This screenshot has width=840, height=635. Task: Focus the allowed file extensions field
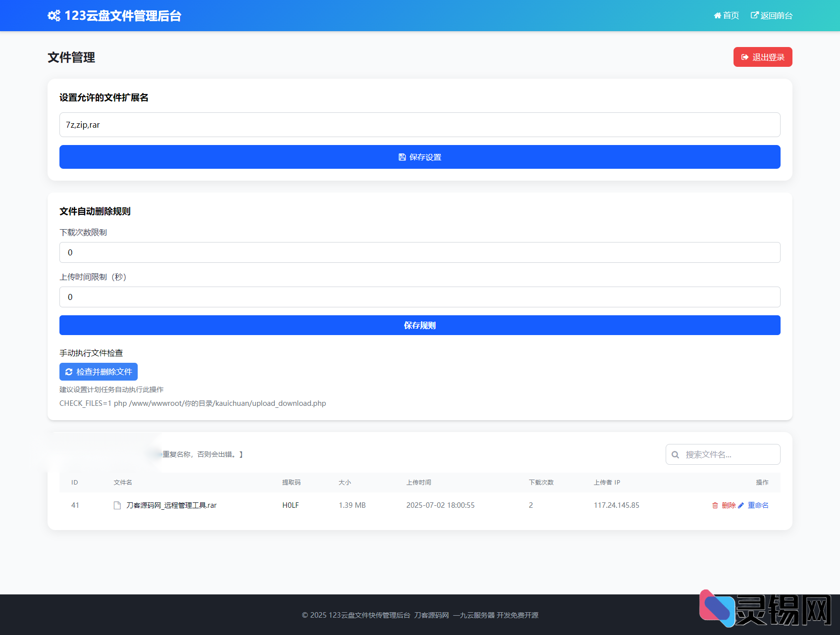[x=420, y=125]
